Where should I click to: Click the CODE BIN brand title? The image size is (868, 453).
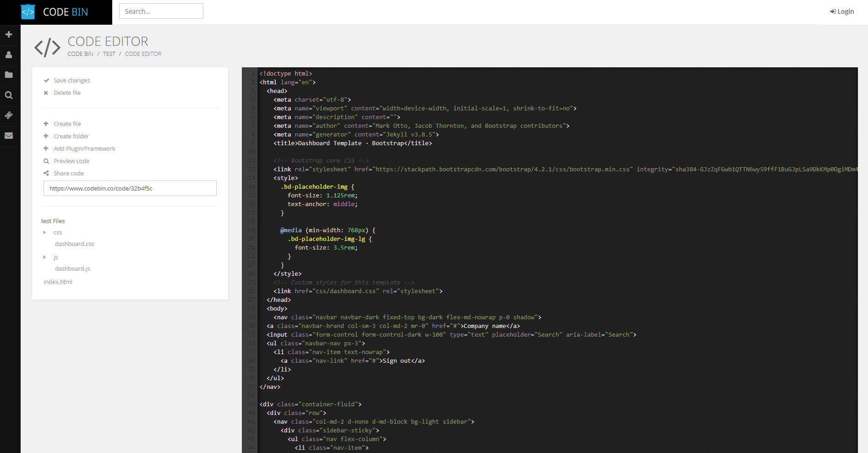[66, 12]
